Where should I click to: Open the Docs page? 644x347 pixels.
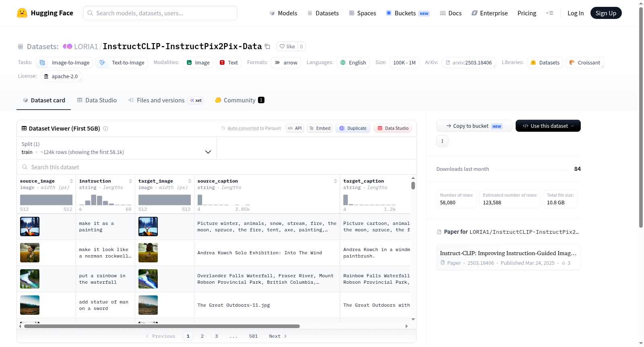coord(451,13)
